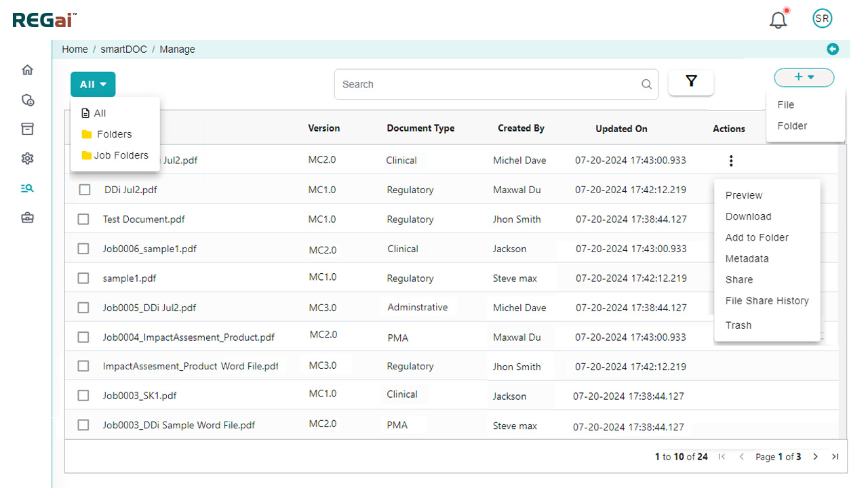Click the SR user avatar

click(x=822, y=19)
